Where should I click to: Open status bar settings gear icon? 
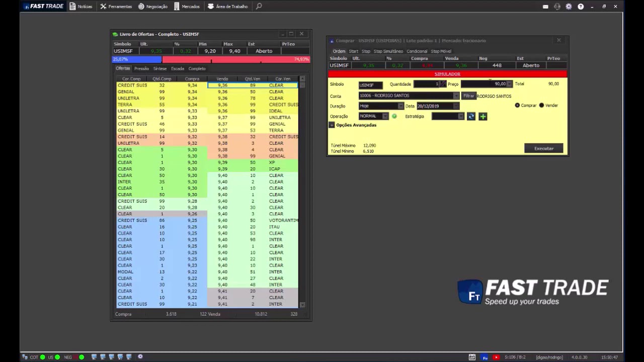click(x=140, y=357)
